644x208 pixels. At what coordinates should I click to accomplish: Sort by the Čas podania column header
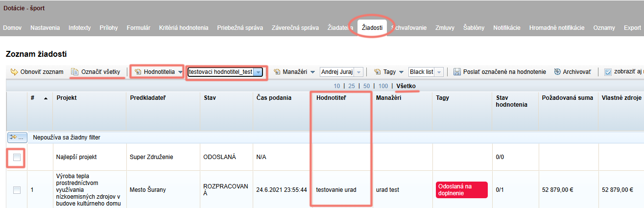(274, 97)
